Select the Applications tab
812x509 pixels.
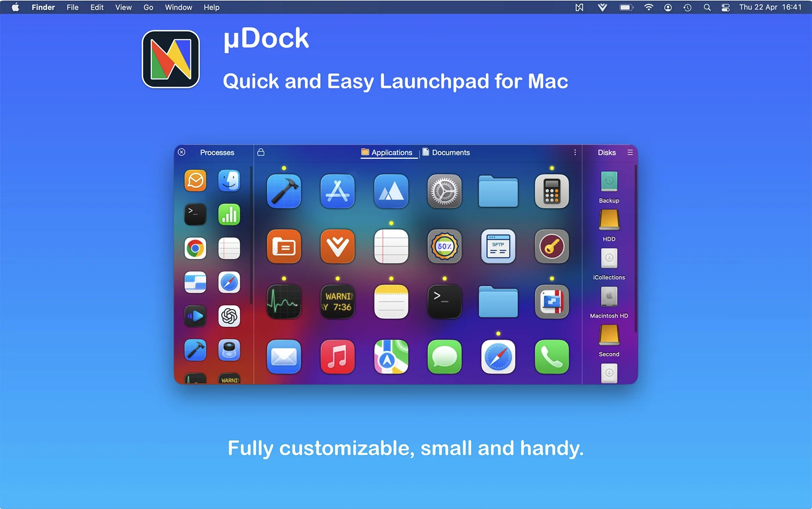(x=387, y=152)
